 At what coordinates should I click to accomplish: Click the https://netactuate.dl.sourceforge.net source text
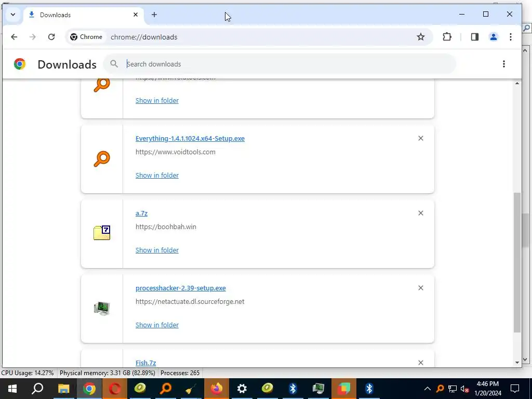pos(190,302)
